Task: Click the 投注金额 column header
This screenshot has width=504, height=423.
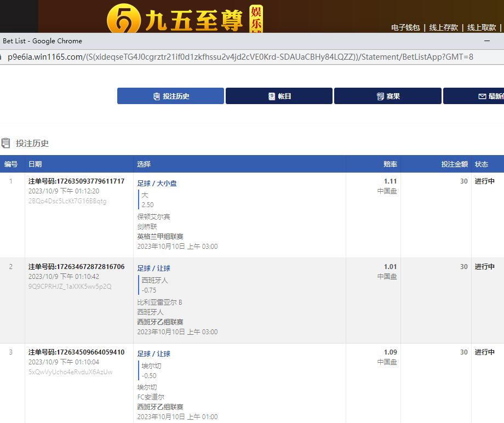Action: coord(454,164)
